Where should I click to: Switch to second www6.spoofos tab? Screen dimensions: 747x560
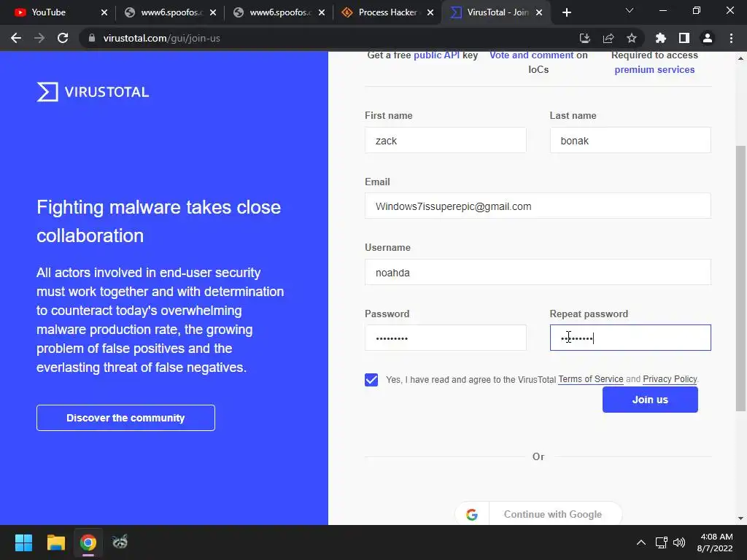tap(278, 12)
